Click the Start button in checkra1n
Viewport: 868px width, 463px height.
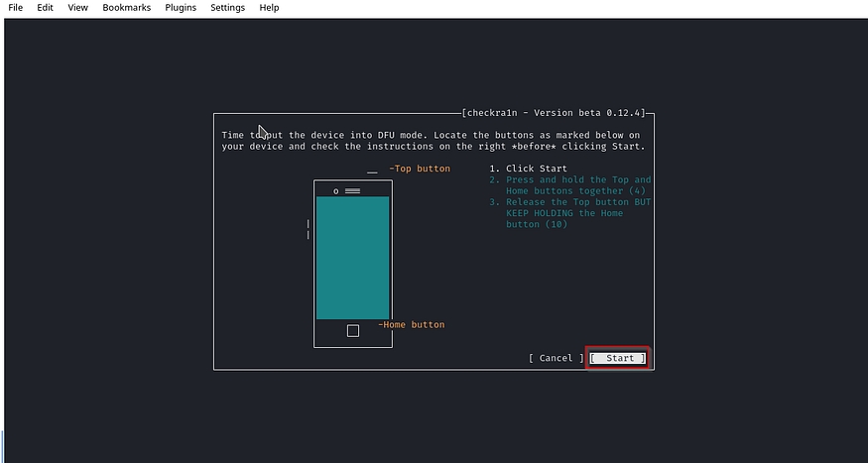(619, 358)
